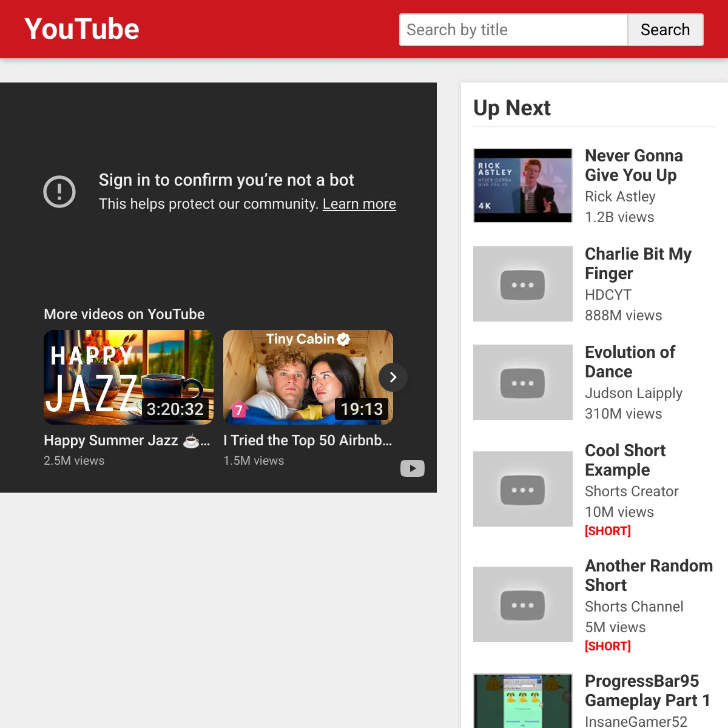
Task: Click the Sign in to confirm you're not a bot message
Action: tap(226, 180)
